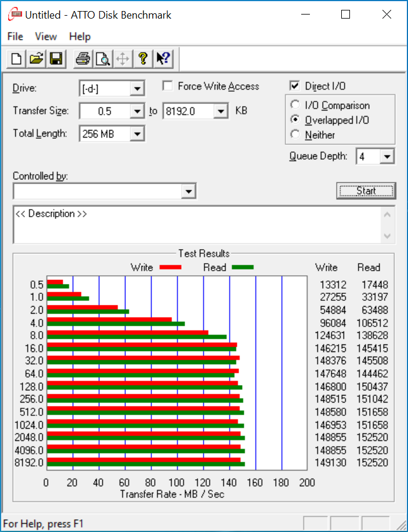Open the maximum Transfer Size dropdown 8192.0

(221, 112)
